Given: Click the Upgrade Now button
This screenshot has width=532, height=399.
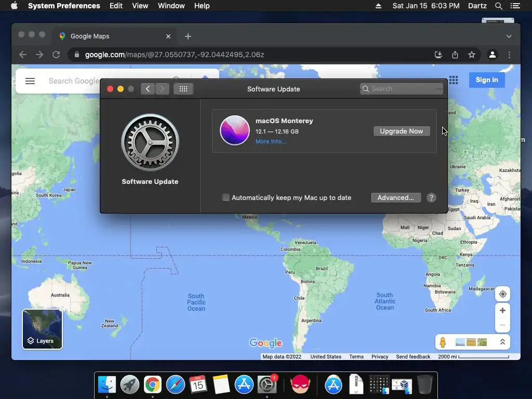Looking at the screenshot, I should pyautogui.click(x=402, y=131).
